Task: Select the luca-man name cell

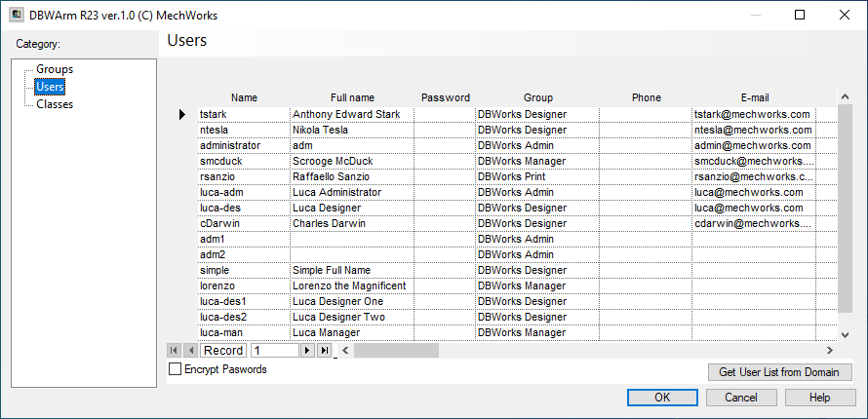Action: click(x=244, y=333)
